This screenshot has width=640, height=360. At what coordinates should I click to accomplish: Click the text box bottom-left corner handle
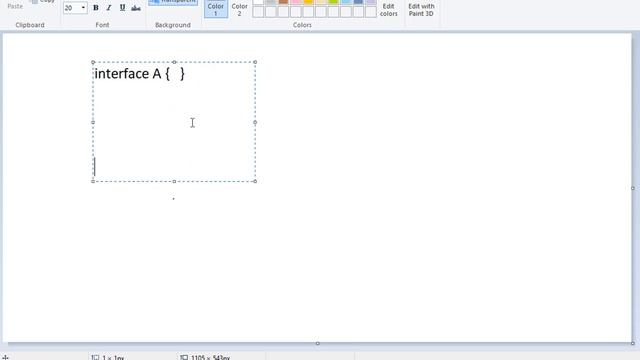tap(93, 181)
